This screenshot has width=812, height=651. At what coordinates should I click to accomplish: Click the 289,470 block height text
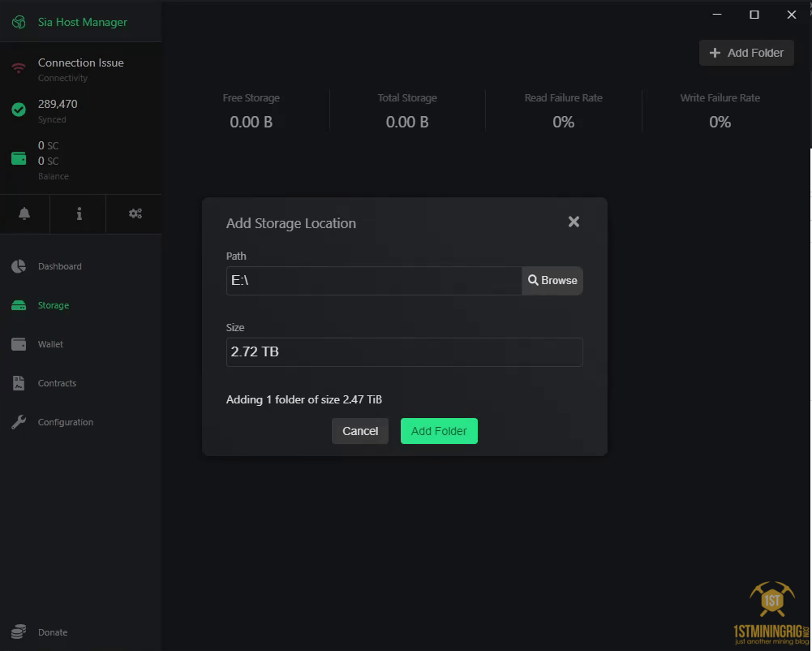58,104
